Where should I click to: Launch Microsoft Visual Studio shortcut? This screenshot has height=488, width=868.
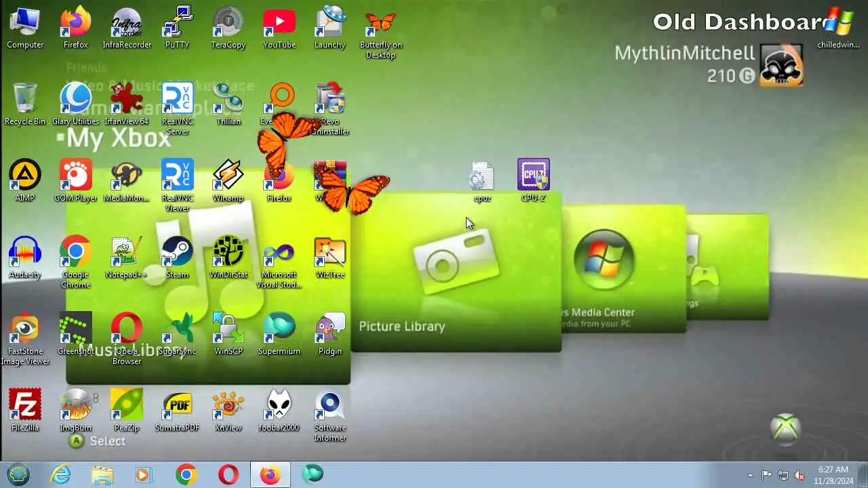click(279, 263)
